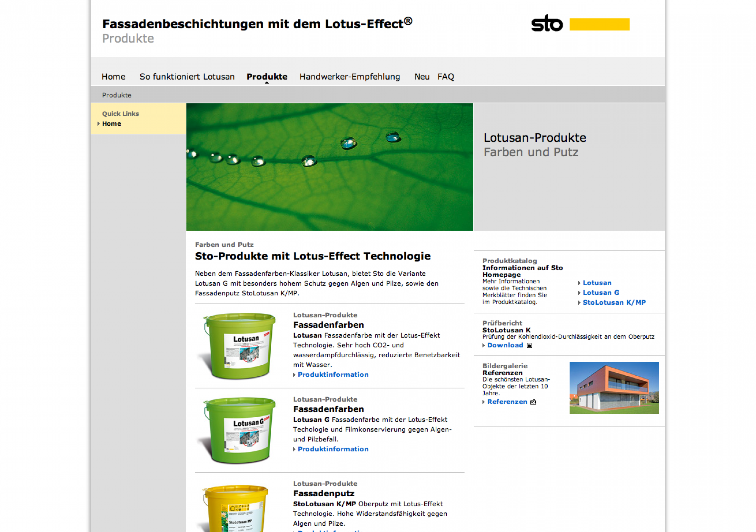The height and width of the screenshot is (532, 756).
Task: Download the StoLotusan K Prüfbericht
Action: point(505,345)
